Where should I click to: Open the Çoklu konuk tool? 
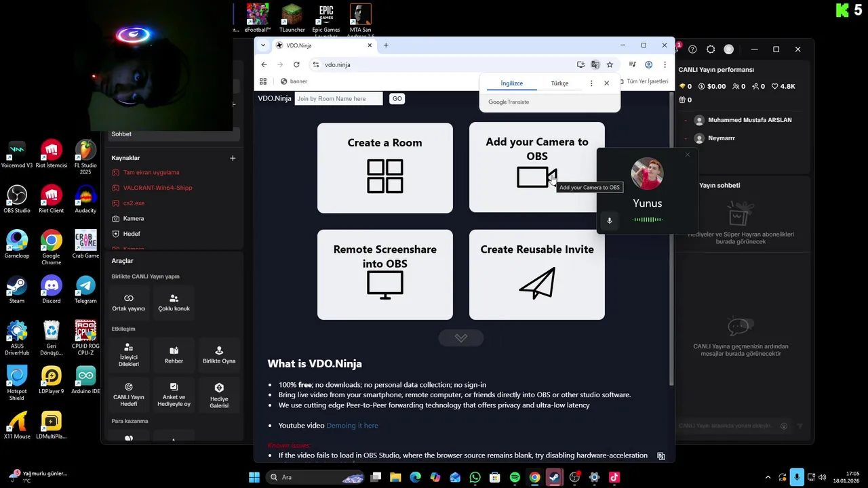click(174, 302)
